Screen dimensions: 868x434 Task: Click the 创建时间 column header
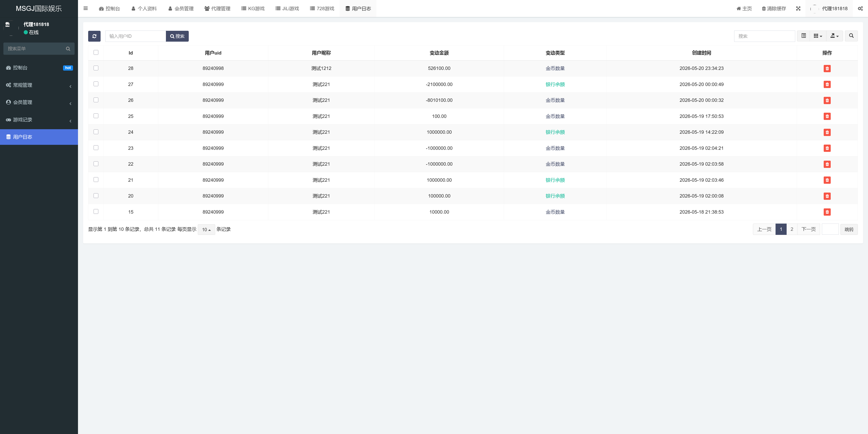(702, 53)
